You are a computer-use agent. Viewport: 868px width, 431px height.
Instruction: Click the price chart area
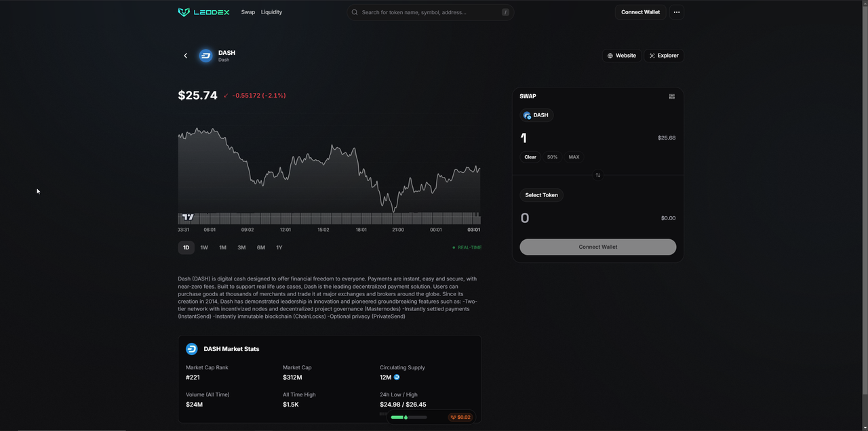point(329,173)
